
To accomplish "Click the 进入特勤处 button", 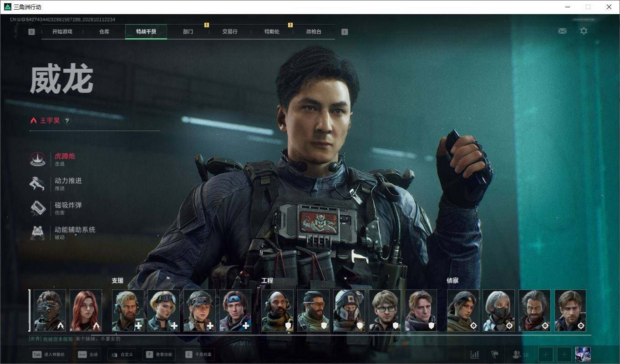I will tap(48, 354).
